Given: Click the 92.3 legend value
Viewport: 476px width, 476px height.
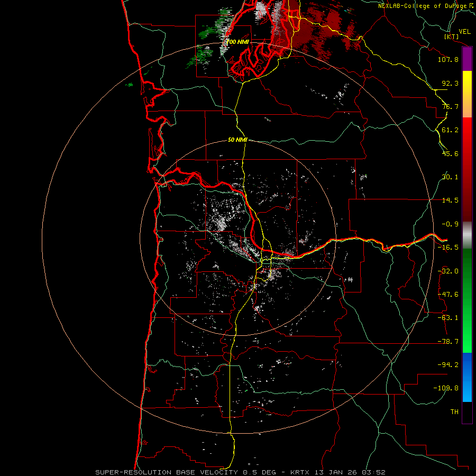Looking at the screenshot, I should pos(450,83).
